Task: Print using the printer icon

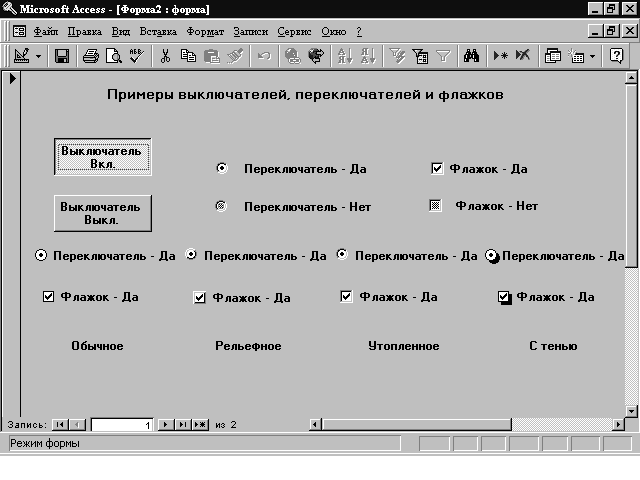Action: pyautogui.click(x=91, y=56)
